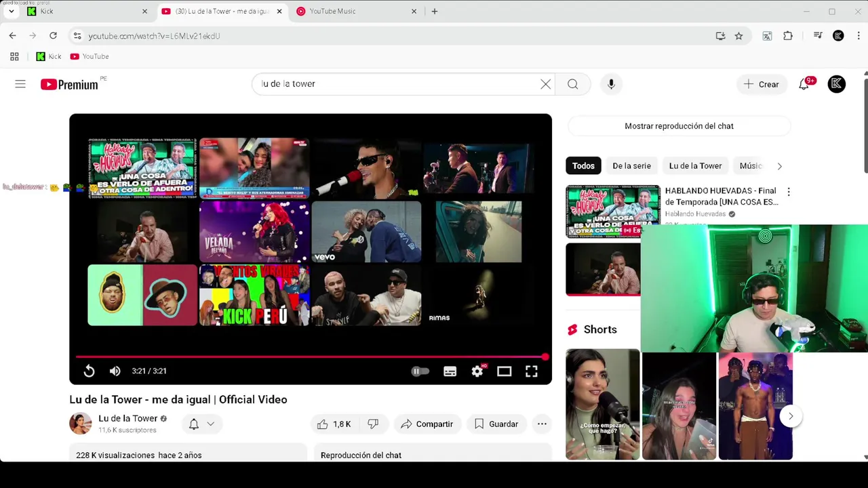Save the video with Guardar

click(x=496, y=424)
